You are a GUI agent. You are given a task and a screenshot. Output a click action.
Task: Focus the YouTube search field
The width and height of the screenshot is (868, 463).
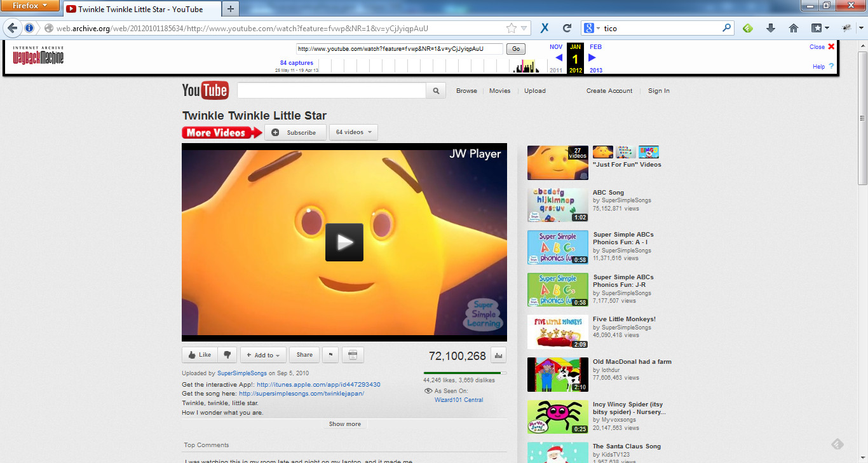coord(331,91)
